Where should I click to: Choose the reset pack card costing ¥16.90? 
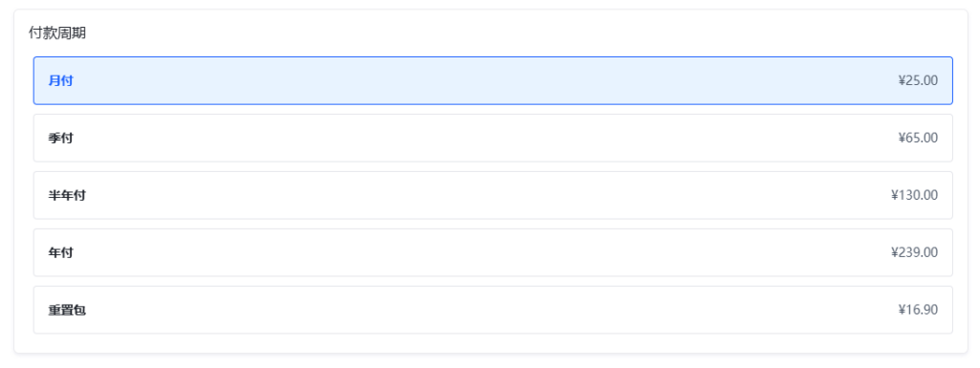493,310
